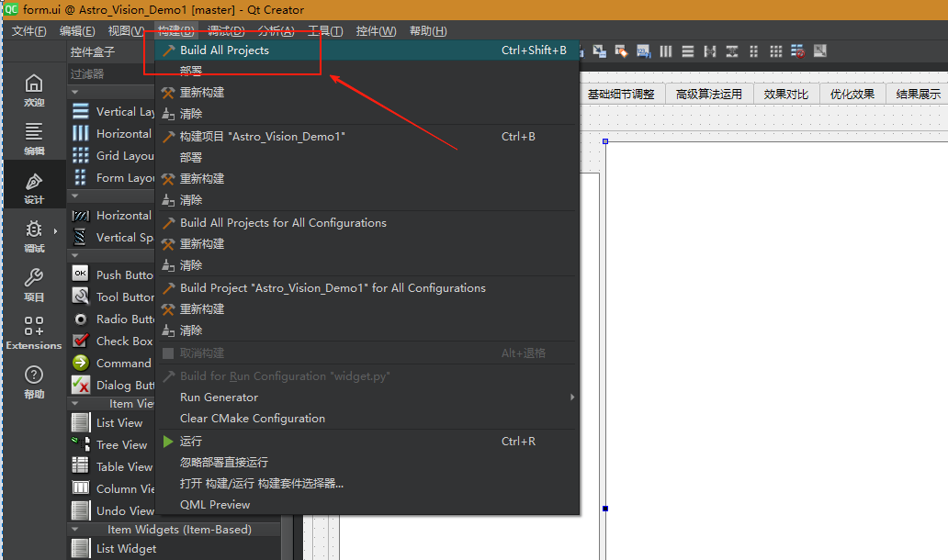Viewport: 948px width, 560px height.
Task: Collapse the Item Widgets (Item-Based) category
Action: point(75,529)
